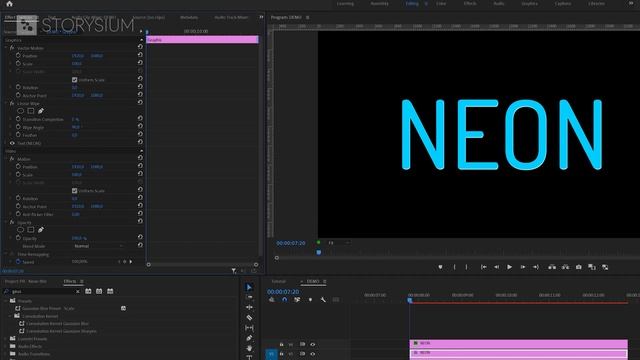Screen dimensions: 640x360
Task: Toggle visibility of Text (NEON) layer
Action: tap(12, 143)
